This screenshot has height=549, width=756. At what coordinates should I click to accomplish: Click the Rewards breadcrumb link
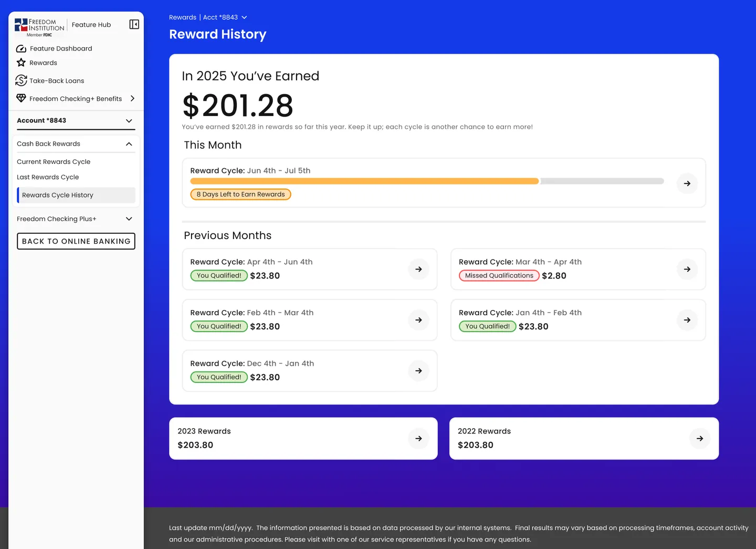[x=183, y=17]
